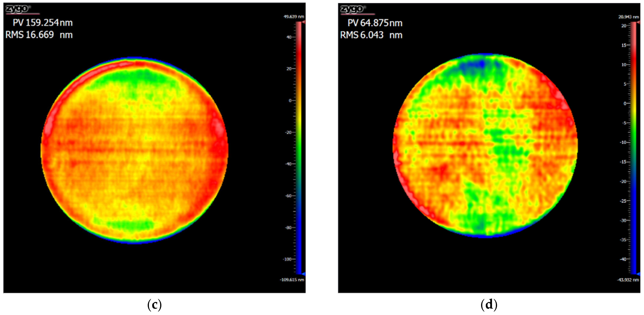Image resolution: width=644 pixels, height=315 pixels.
Task: Click the right plot's vertical color scale bar
Action: [634, 147]
